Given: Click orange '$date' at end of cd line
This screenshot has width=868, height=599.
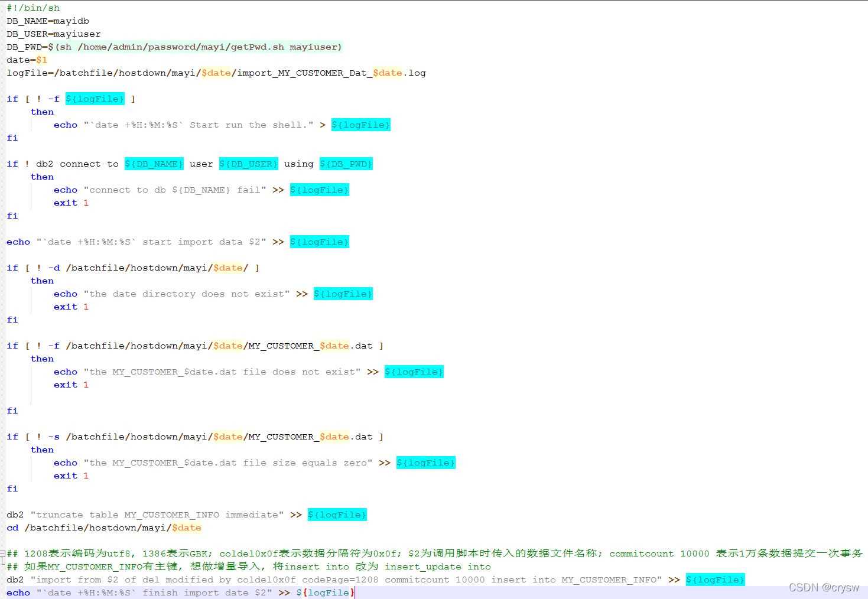Looking at the screenshot, I should 187,528.
